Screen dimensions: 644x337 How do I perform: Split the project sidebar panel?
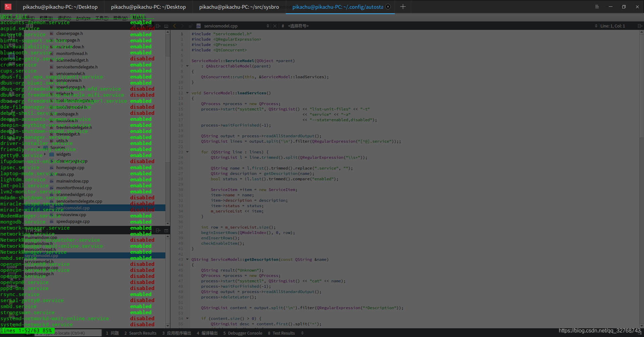(158, 26)
